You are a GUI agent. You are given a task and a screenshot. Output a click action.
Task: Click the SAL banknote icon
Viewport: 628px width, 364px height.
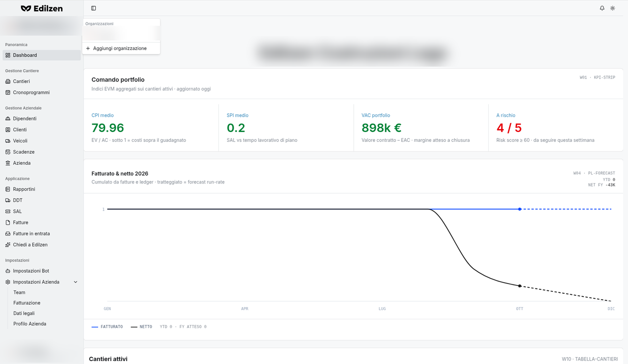(x=8, y=211)
